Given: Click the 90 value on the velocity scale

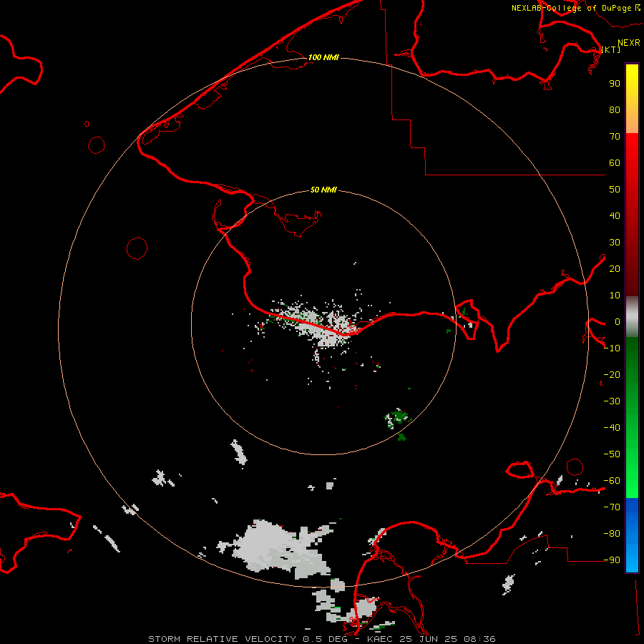Looking at the screenshot, I should coord(615,84).
